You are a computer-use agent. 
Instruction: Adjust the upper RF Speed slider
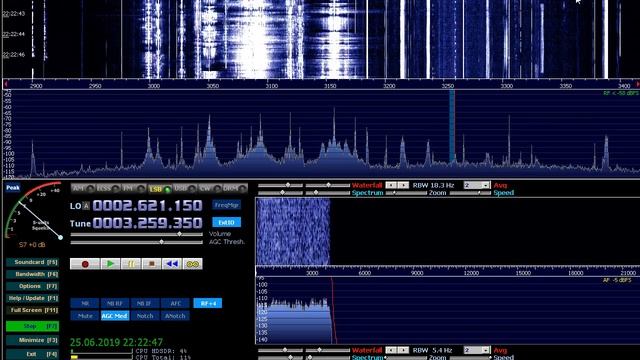tap(470, 193)
